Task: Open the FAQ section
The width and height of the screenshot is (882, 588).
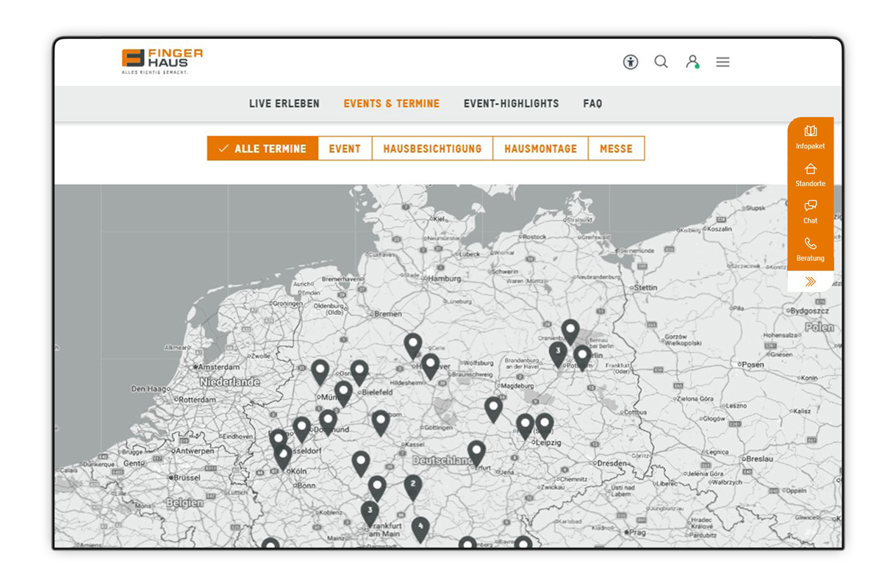Action: pyautogui.click(x=592, y=104)
